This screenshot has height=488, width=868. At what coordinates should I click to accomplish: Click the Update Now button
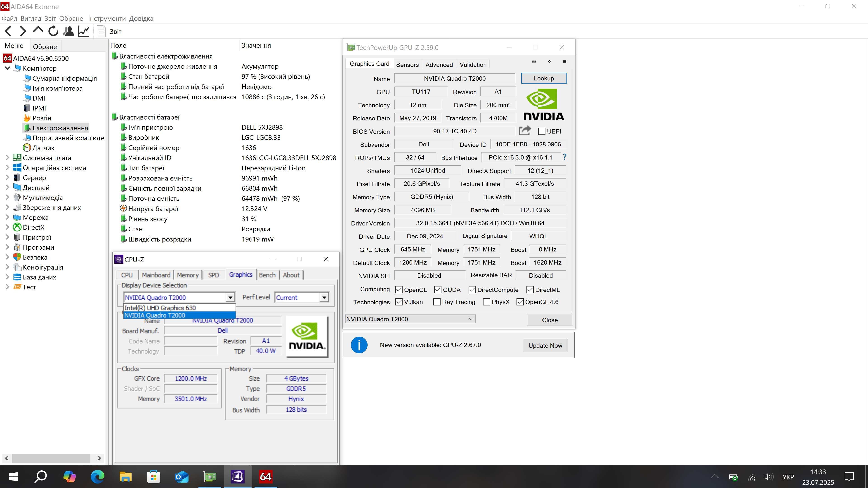tap(545, 345)
